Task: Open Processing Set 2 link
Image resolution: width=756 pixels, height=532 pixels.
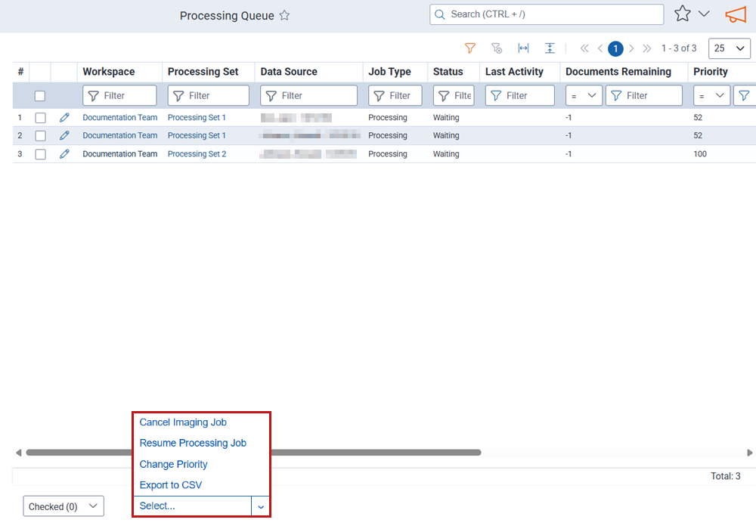Action: tap(197, 154)
